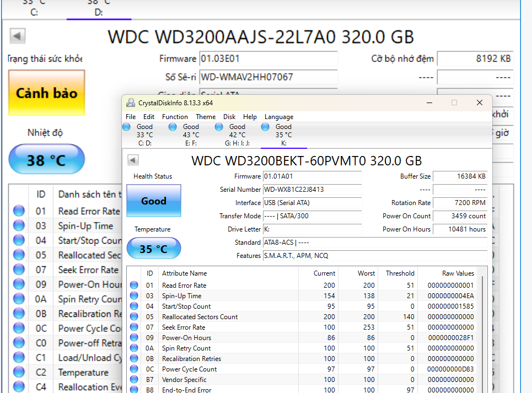This screenshot has height=393, width=532.
Task: Click the Standard field ATA8-ACS
Action: (375, 243)
